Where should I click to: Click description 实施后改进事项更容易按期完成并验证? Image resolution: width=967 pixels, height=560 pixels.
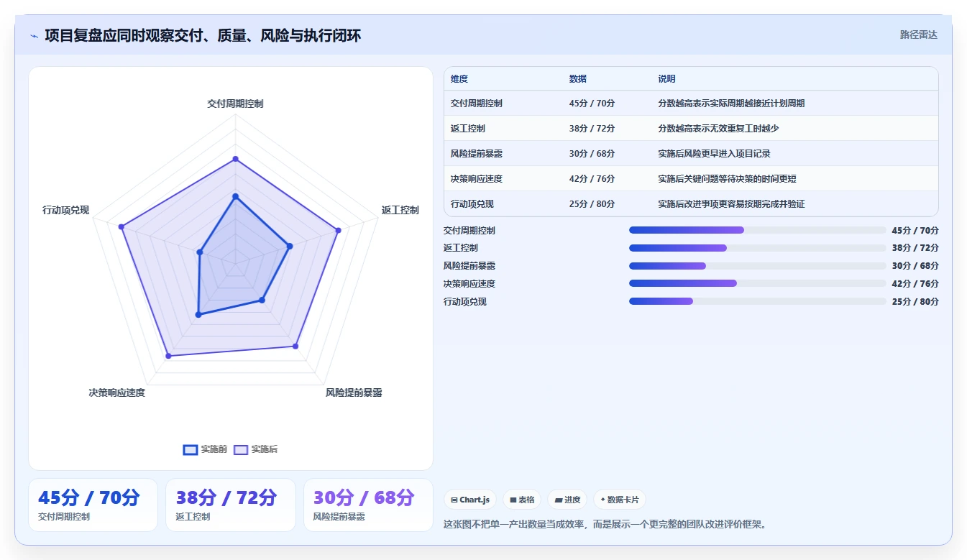(x=731, y=204)
